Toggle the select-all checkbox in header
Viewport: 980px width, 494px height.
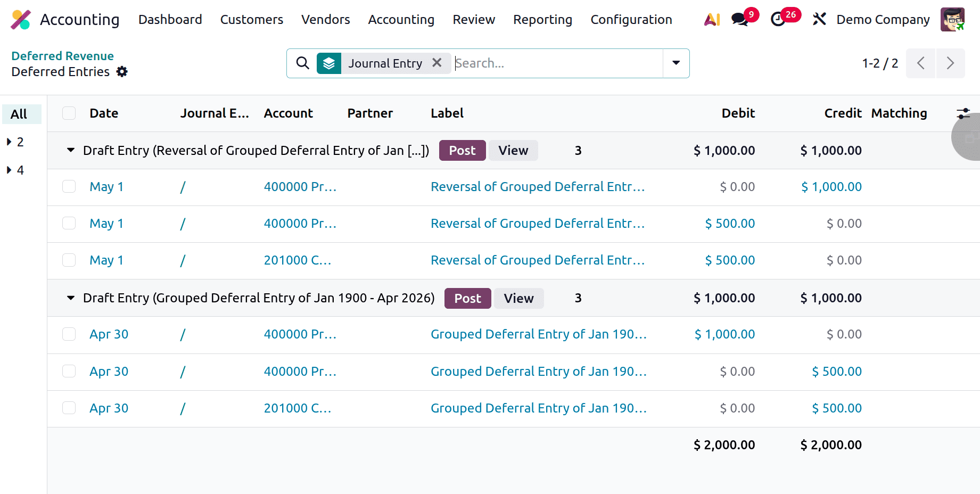[x=69, y=113]
